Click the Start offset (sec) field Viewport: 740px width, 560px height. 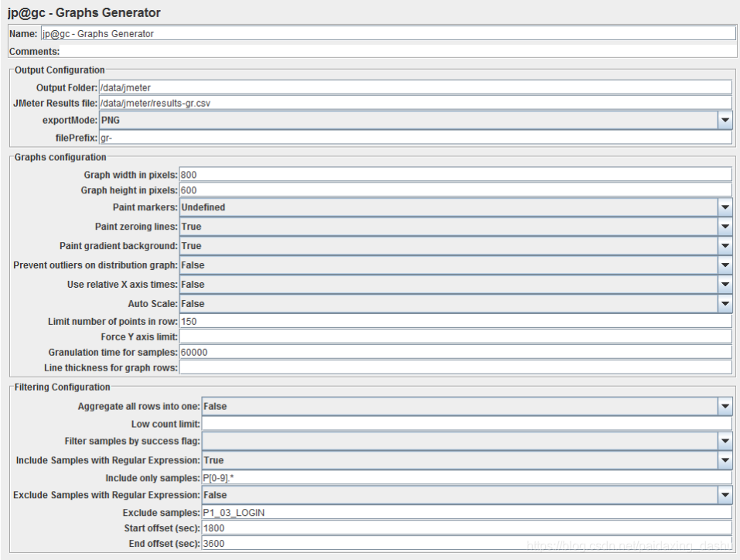(x=467, y=528)
